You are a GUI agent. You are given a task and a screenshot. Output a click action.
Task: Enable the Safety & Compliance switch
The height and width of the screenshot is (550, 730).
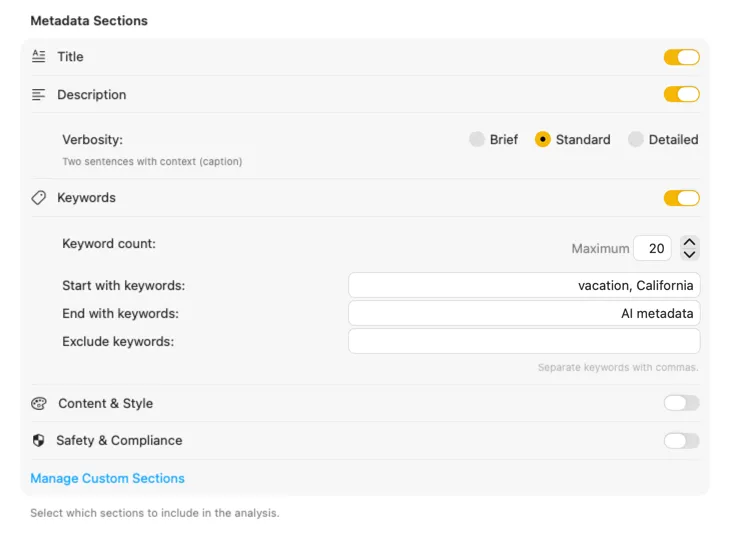click(682, 441)
